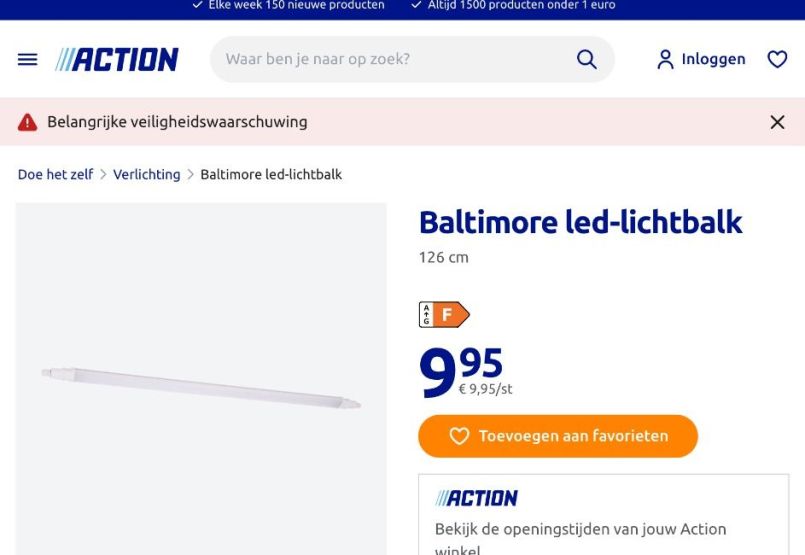
Task: Go to Verlichting breadcrumb
Action: click(x=146, y=175)
